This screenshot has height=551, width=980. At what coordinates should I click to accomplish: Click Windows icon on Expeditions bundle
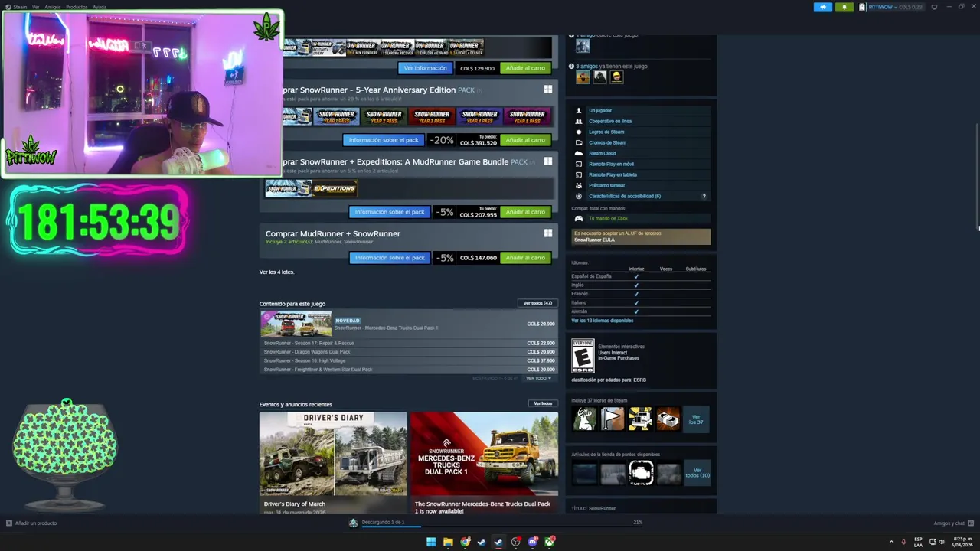[x=548, y=161]
